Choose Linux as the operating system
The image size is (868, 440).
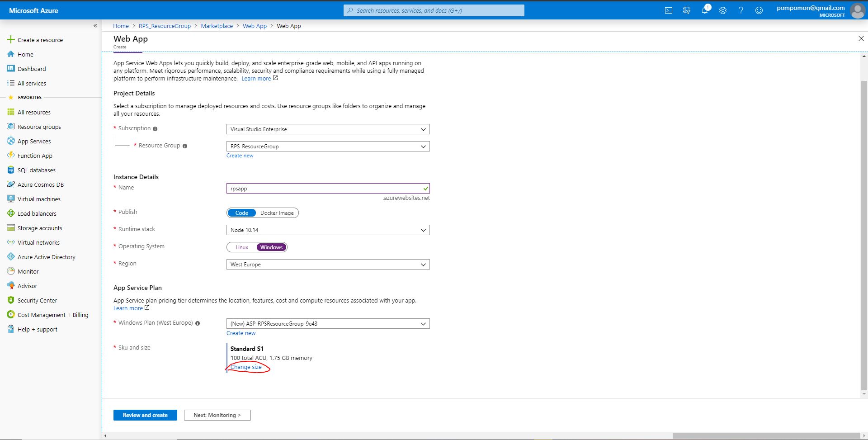pos(242,247)
